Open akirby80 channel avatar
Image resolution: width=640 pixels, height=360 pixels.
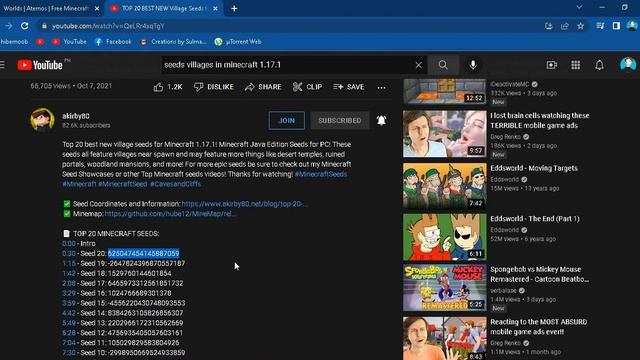point(42,120)
